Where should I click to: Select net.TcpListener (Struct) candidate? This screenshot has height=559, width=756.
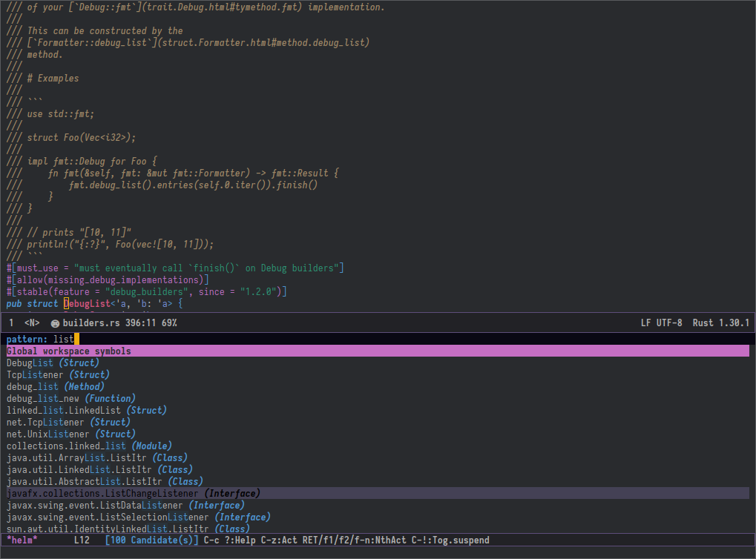[68, 422]
